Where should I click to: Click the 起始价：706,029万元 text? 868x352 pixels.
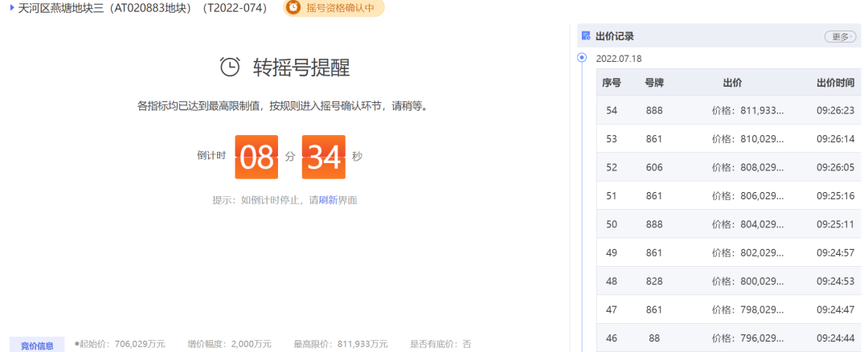point(122,344)
